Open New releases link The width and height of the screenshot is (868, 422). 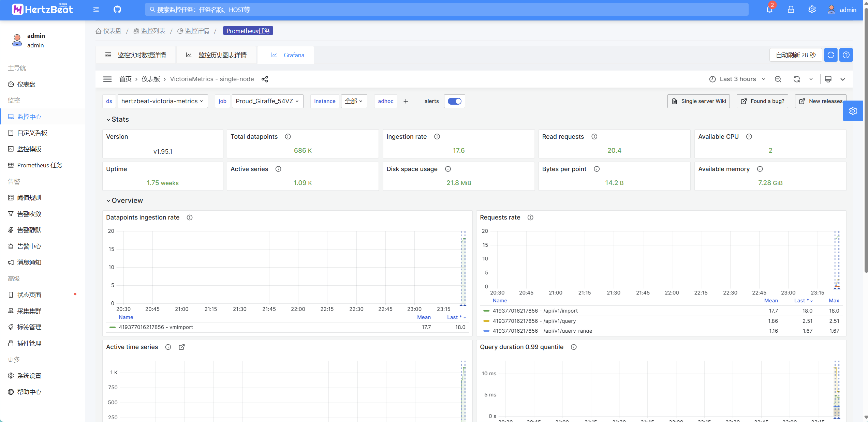click(x=820, y=101)
